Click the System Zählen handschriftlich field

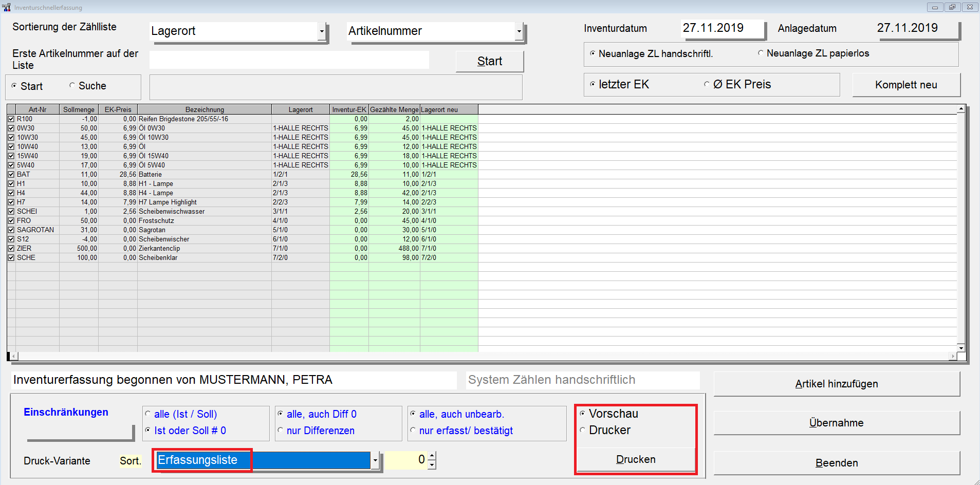pos(583,380)
